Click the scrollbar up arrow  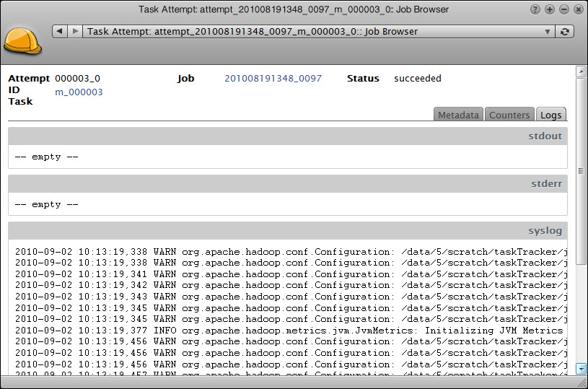(582, 71)
